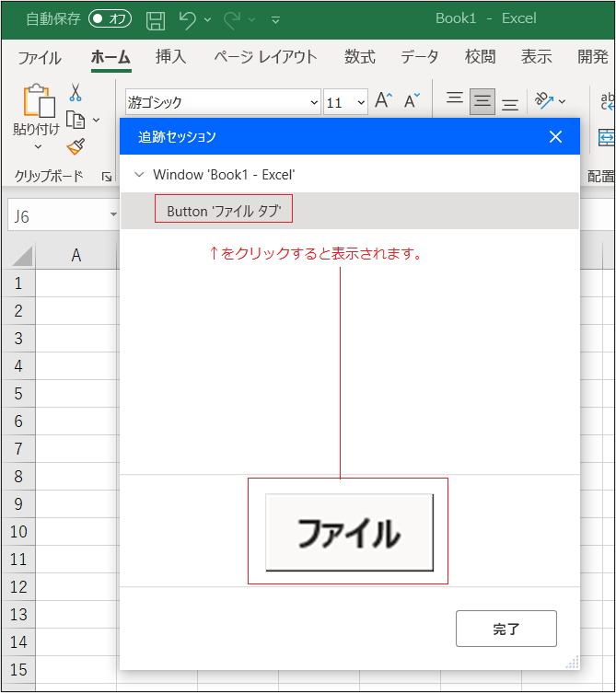Image resolution: width=616 pixels, height=693 pixels.
Task: Expand the 貼り付け paste options arrow
Action: [38, 146]
